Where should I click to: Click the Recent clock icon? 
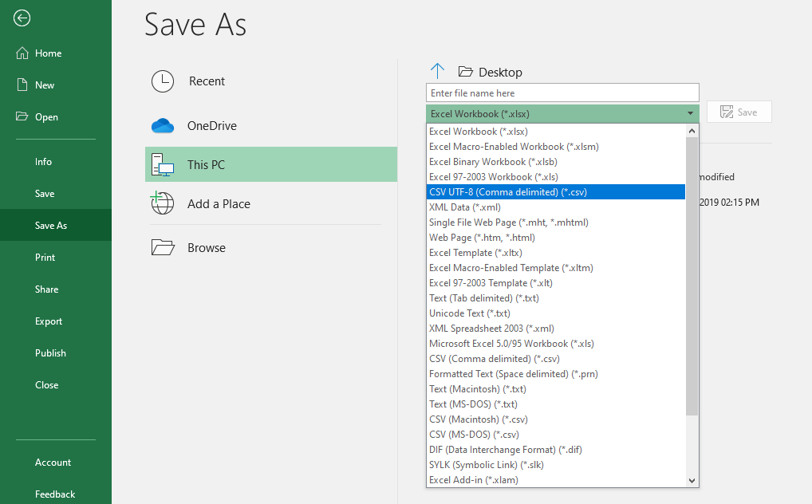(x=163, y=81)
